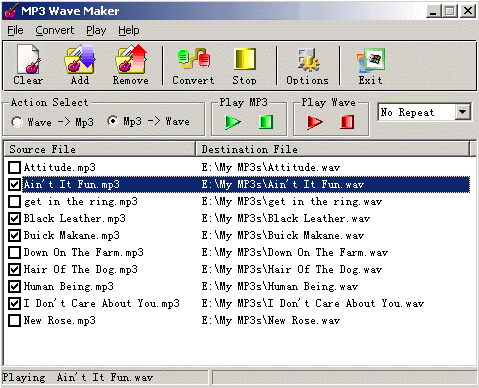Select the I Don't Care About You.mp3 name
Screen dimensions: 479x388
(102, 303)
